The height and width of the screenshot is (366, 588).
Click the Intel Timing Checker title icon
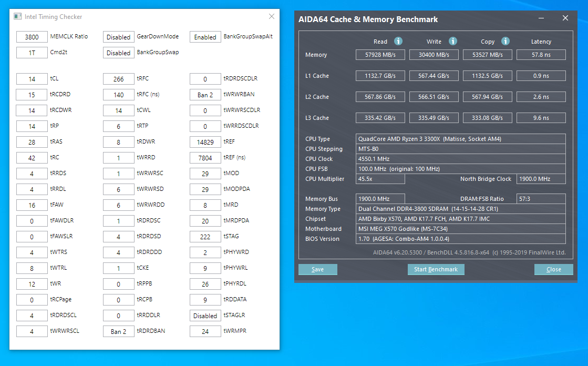(x=18, y=16)
